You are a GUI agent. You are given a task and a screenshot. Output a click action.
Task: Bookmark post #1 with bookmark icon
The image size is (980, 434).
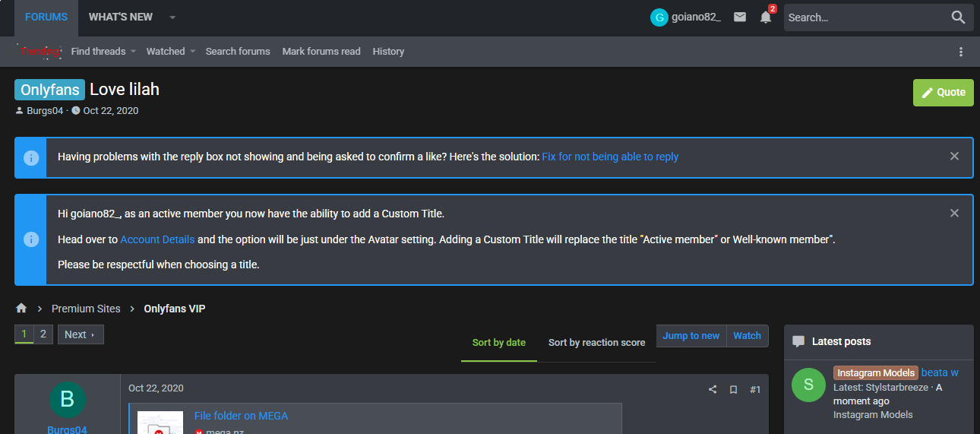coord(733,390)
